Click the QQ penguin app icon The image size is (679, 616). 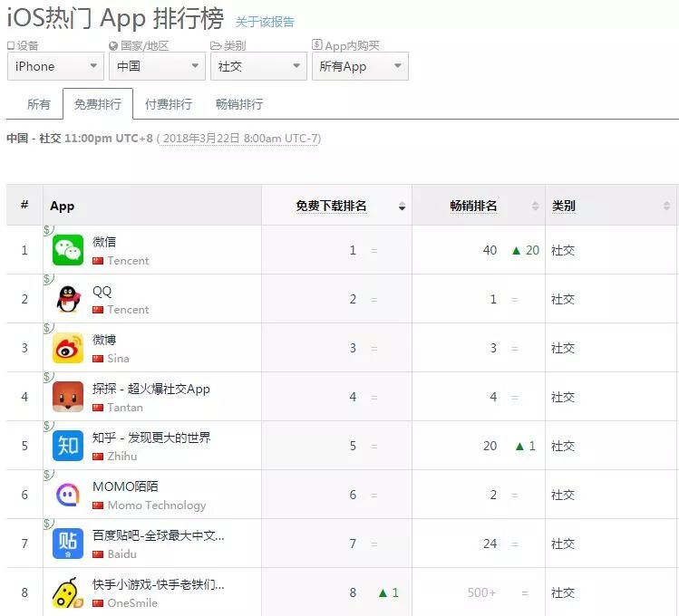point(68,299)
